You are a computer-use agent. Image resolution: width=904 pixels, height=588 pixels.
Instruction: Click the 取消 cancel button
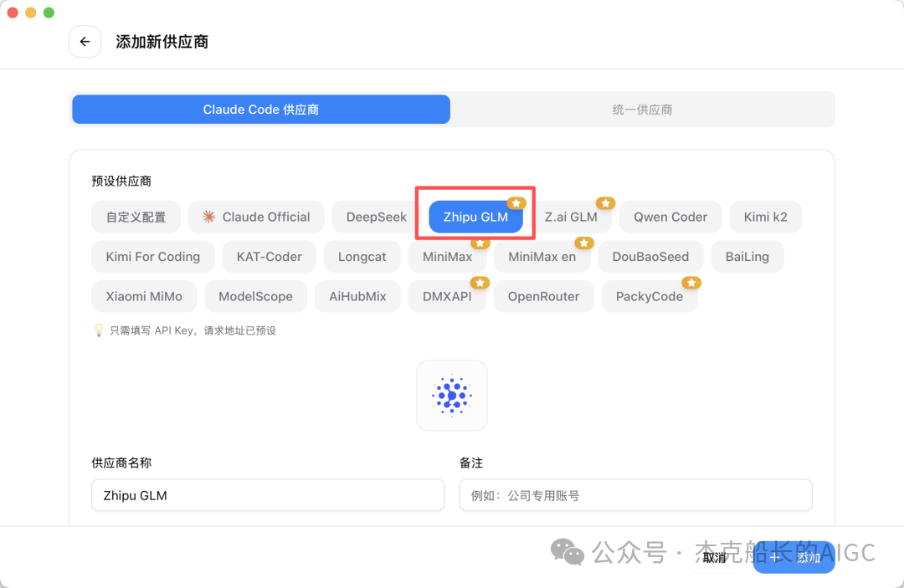click(x=714, y=558)
